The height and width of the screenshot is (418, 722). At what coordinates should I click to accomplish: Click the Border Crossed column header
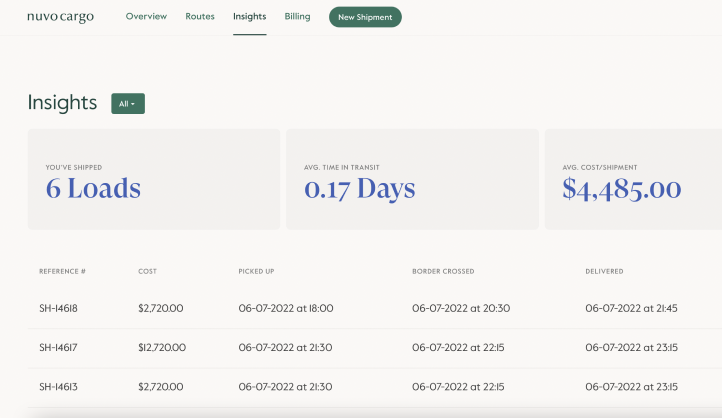pos(443,271)
